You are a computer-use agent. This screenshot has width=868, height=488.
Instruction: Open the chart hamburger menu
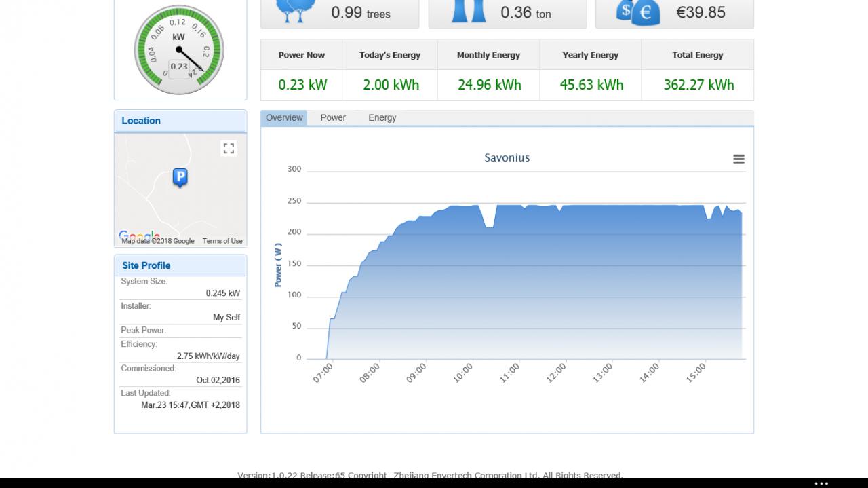(x=738, y=159)
